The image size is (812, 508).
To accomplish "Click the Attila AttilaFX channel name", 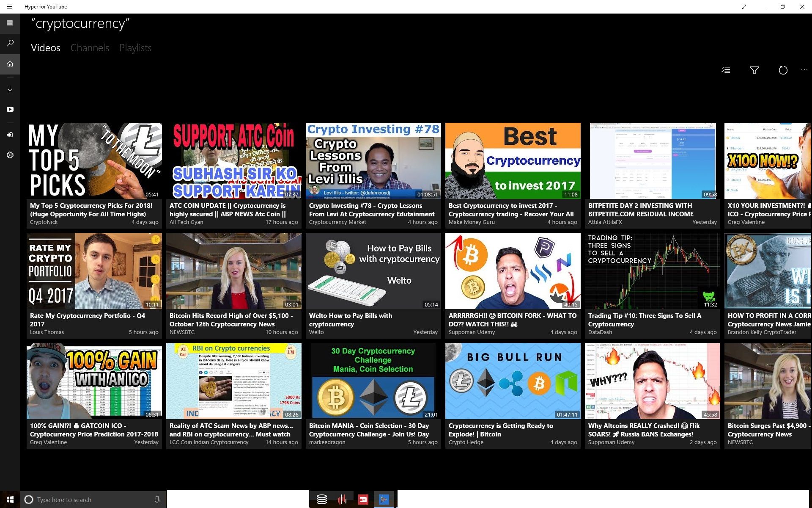I will coord(605,222).
